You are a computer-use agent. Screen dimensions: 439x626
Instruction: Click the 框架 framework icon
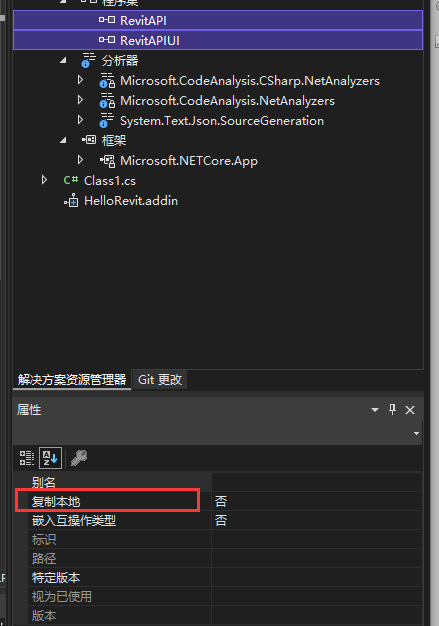point(89,140)
